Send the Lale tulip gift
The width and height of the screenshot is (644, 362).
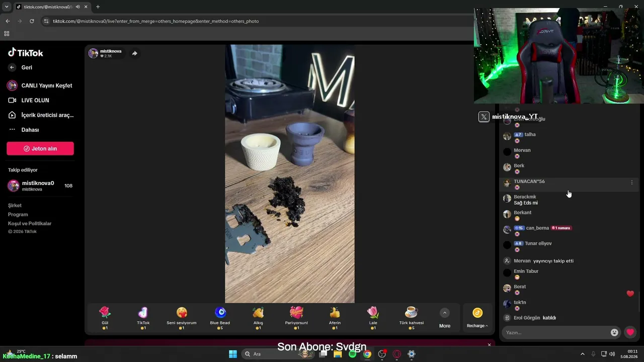(x=373, y=318)
